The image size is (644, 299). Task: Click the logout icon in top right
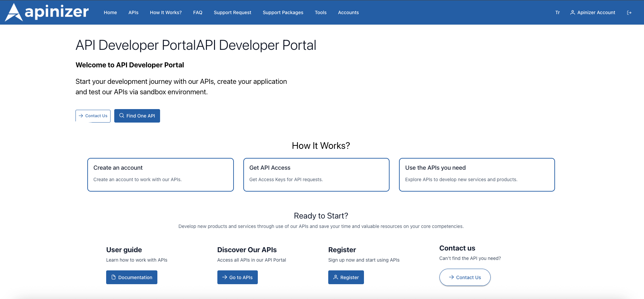[629, 13]
